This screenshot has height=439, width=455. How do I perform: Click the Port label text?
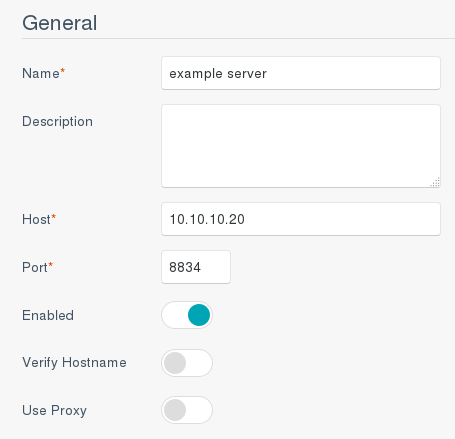tap(35, 267)
